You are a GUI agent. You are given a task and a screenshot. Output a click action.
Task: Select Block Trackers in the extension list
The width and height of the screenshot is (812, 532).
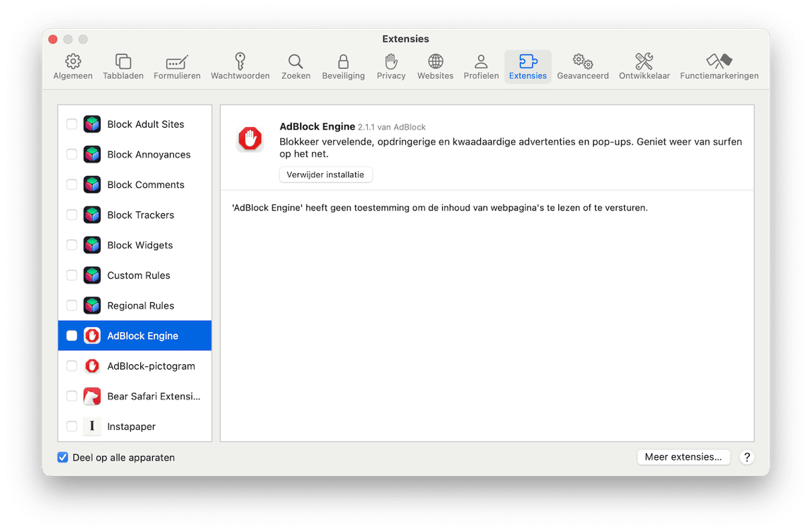[x=140, y=215]
